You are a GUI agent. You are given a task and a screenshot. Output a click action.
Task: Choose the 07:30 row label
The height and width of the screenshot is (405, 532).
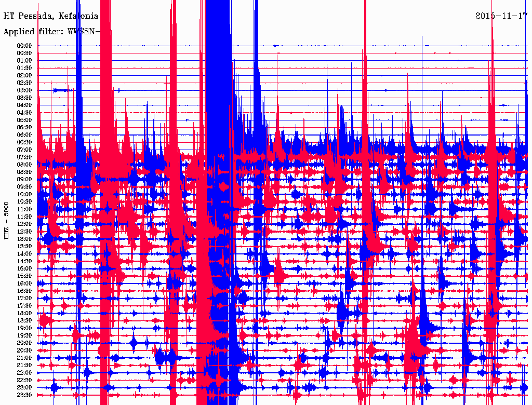point(24,157)
